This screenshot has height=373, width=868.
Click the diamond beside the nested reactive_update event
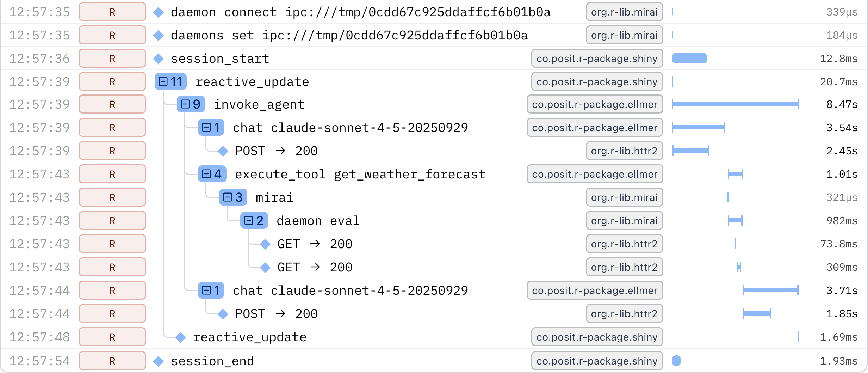coord(181,337)
